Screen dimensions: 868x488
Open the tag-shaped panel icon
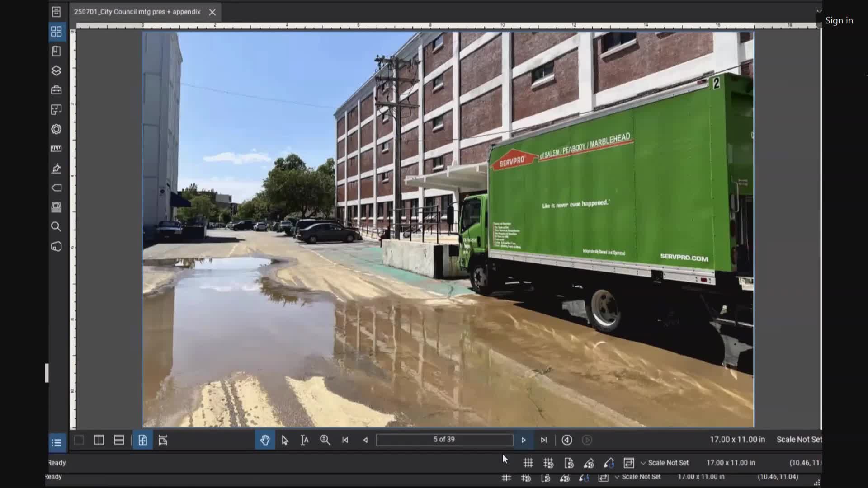(56, 188)
